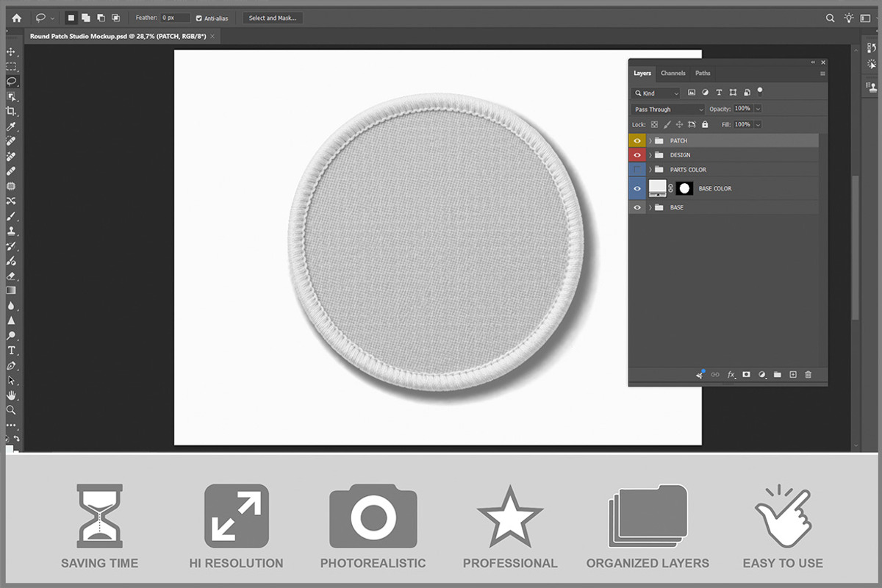Screen dimensions: 882x588
Task: Swap foreground and background colors
Action: (16, 439)
